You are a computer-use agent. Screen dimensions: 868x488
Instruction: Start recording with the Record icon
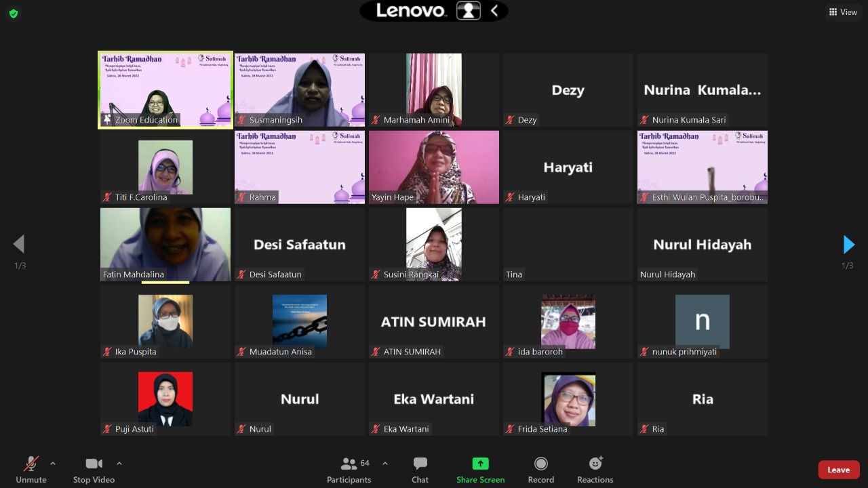click(540, 464)
